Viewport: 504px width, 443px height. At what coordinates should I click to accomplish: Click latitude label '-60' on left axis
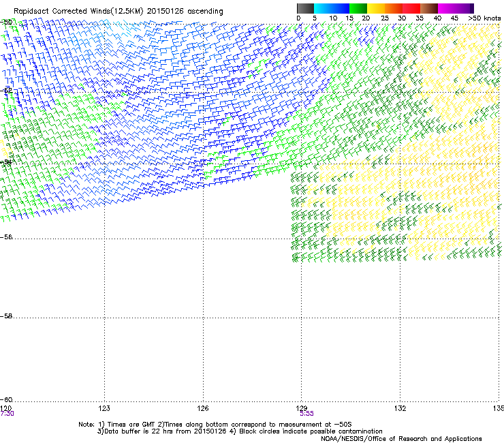point(6,400)
